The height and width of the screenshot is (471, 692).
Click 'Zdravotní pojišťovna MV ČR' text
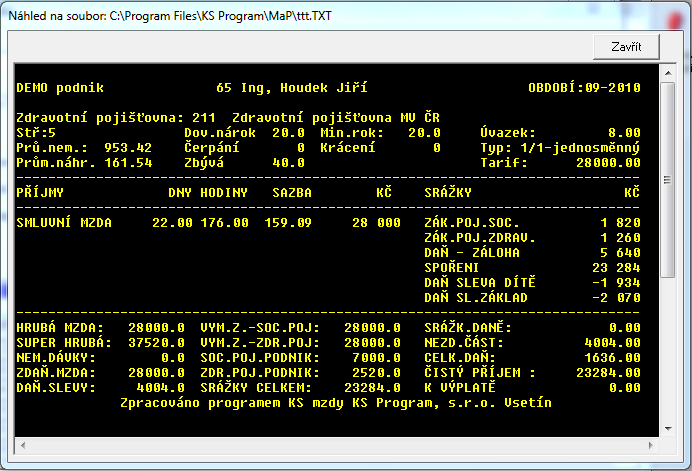click(336, 117)
